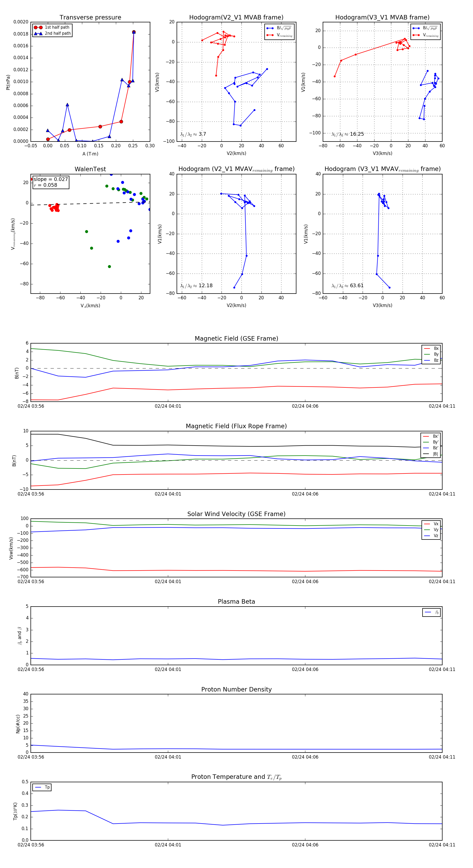
Task: Click the "By" legend entry in GSE magnetic field plot
Action: (x=431, y=355)
